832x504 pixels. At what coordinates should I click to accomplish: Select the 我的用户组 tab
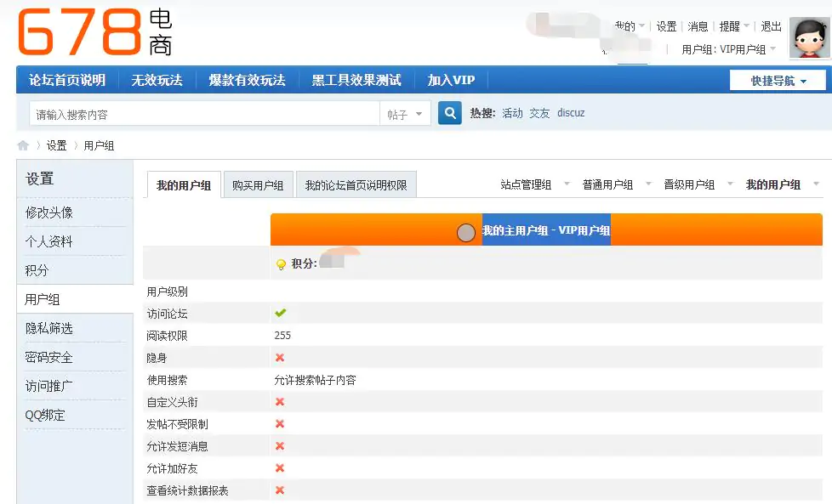(184, 185)
